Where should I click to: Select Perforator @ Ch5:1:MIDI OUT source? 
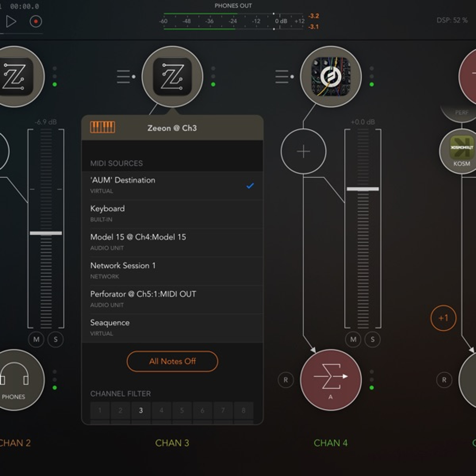(172, 299)
